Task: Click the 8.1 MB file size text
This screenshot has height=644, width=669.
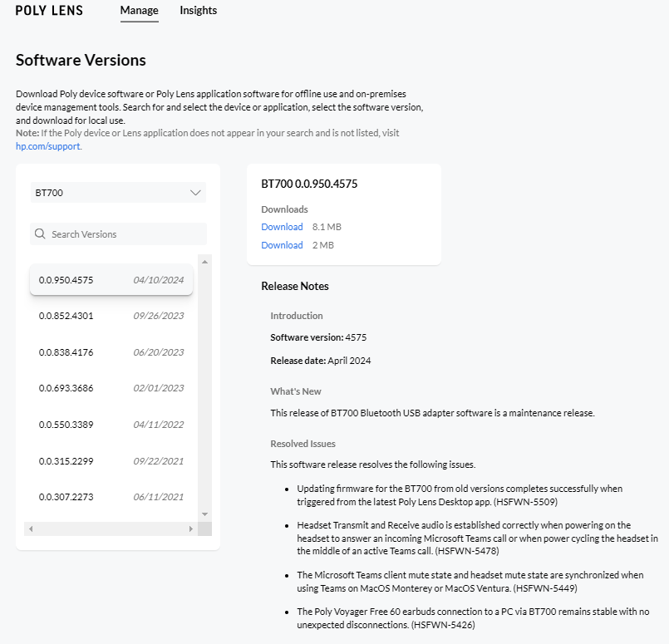Action: [x=327, y=227]
